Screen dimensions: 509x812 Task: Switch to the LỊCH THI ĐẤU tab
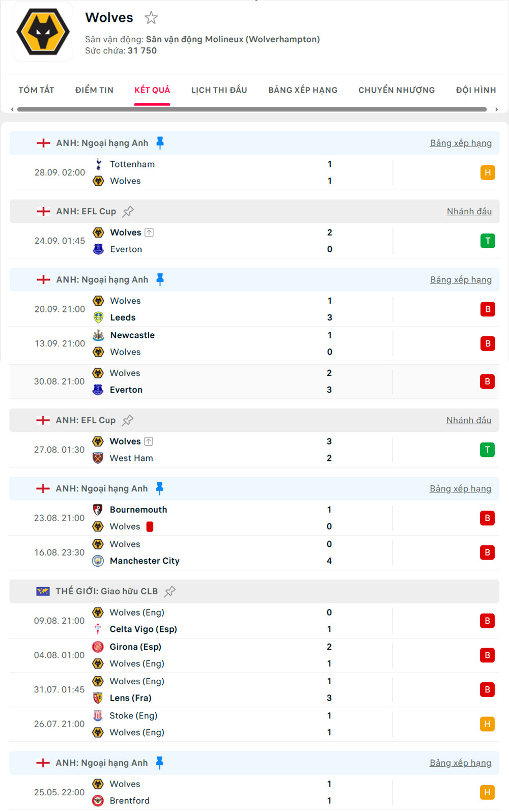(x=219, y=90)
